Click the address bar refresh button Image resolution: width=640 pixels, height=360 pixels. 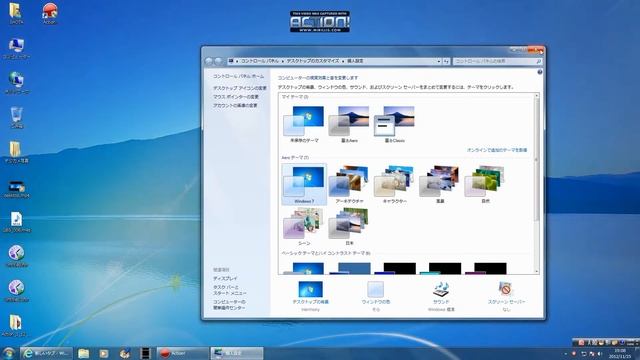[446, 61]
